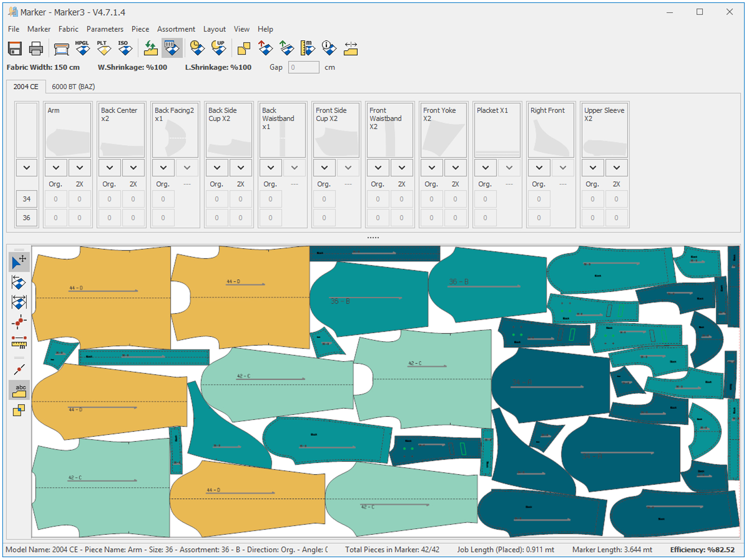
Task: Click the Save floppy disk icon
Action: point(15,48)
